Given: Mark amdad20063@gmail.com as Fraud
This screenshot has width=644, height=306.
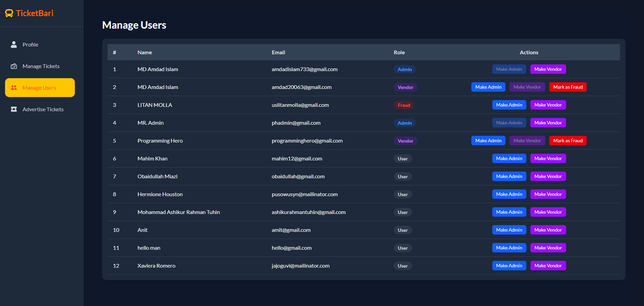Looking at the screenshot, I should [568, 87].
